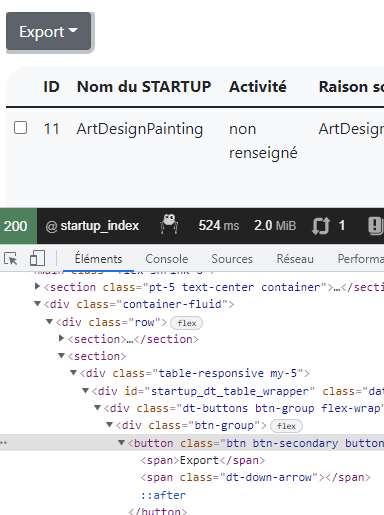Tick the checkbox for row 11
The height and width of the screenshot is (515, 384).
tap(20, 127)
